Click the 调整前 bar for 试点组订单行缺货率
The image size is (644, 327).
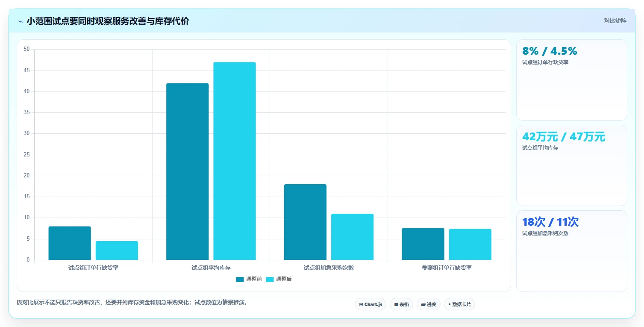[70, 243]
